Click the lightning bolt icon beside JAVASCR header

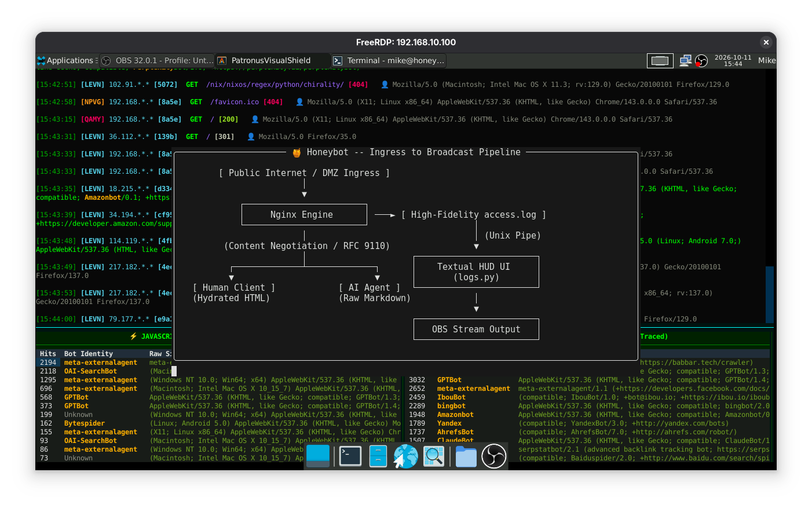[133, 336]
